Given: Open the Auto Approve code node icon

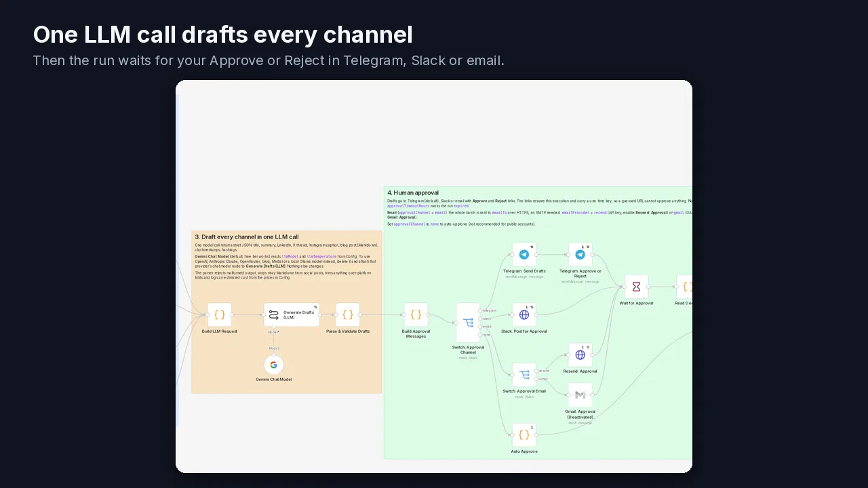Looking at the screenshot, I should 524,435.
